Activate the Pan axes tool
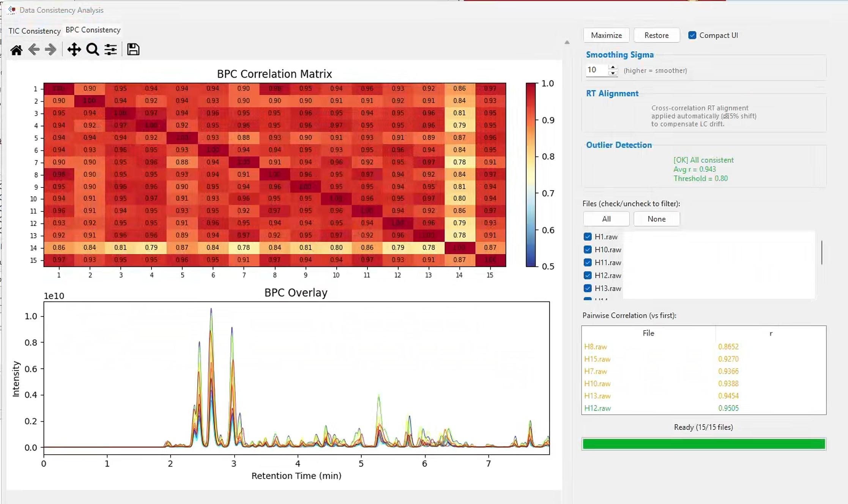The image size is (848, 504). click(74, 49)
